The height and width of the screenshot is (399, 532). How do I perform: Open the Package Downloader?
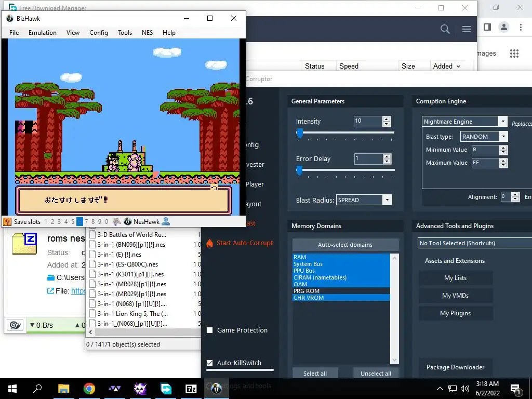click(455, 367)
